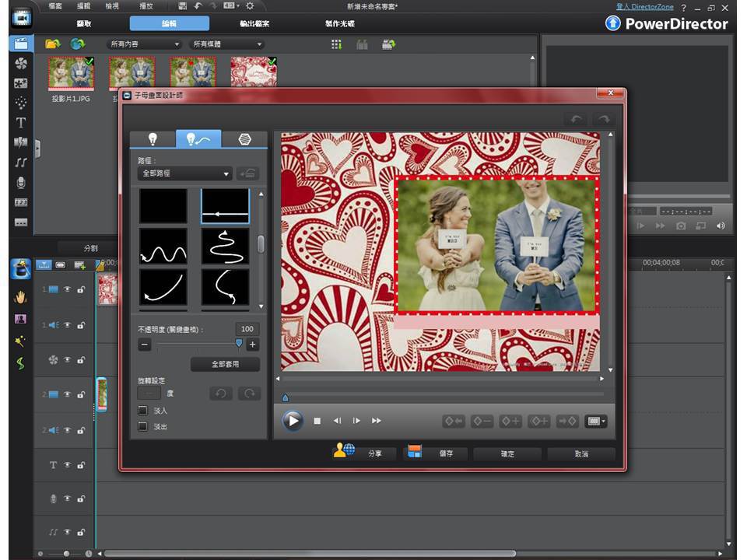
Task: Click the opacity slider handle
Action: point(239,343)
